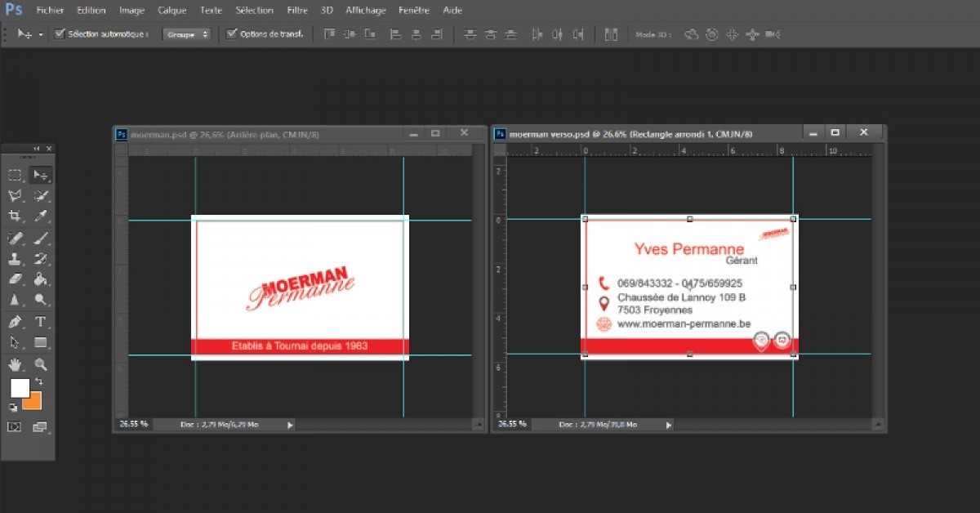The width and height of the screenshot is (980, 513).
Task: Select the Polygonal Lasso tool
Action: [x=15, y=196]
